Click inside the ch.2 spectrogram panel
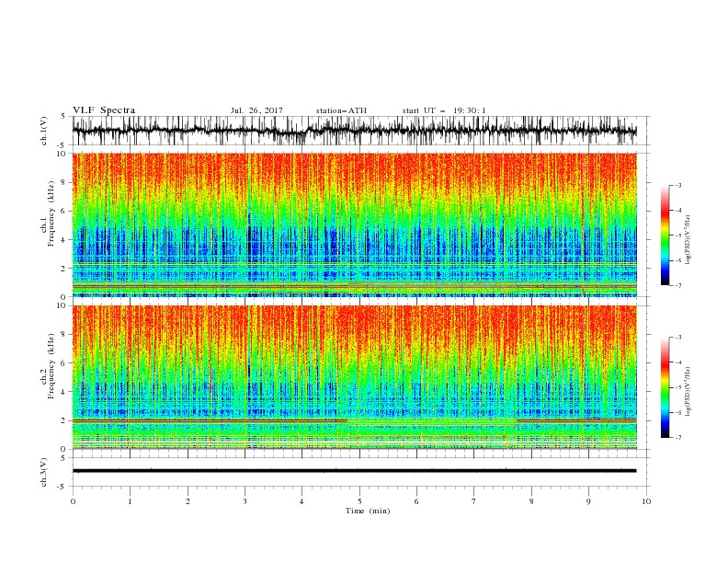 pos(354,377)
